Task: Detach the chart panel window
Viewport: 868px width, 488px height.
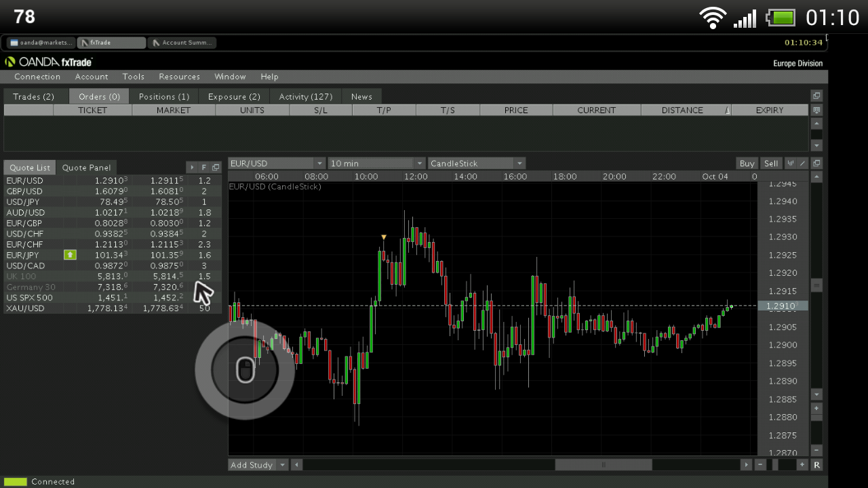Action: [x=816, y=163]
